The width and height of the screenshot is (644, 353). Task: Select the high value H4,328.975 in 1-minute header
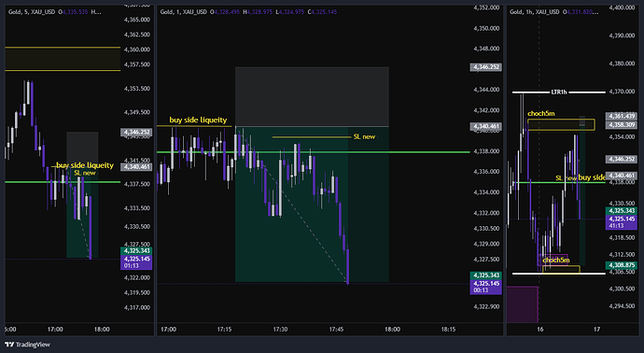(258, 12)
